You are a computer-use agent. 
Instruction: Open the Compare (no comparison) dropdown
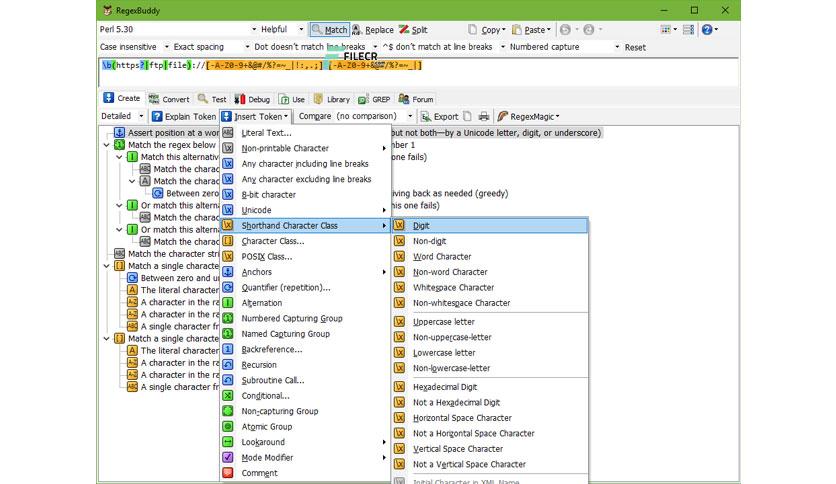click(x=355, y=116)
